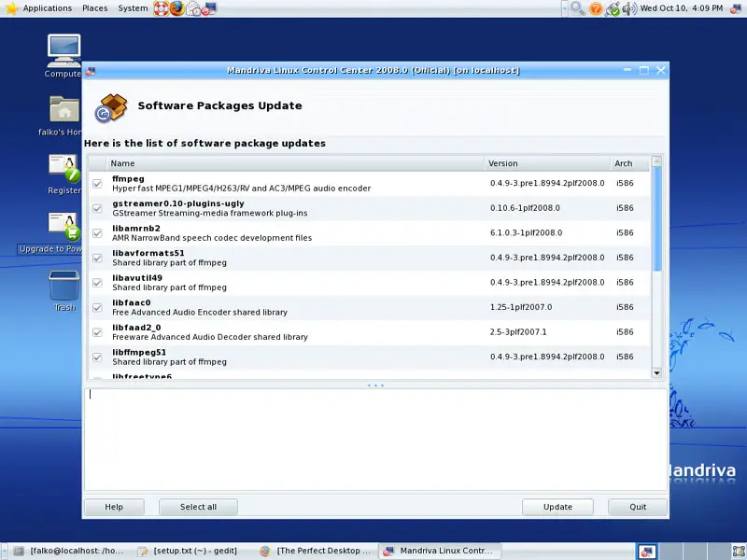
Task: Click the lifebuoy help icon in panel
Action: [x=160, y=8]
